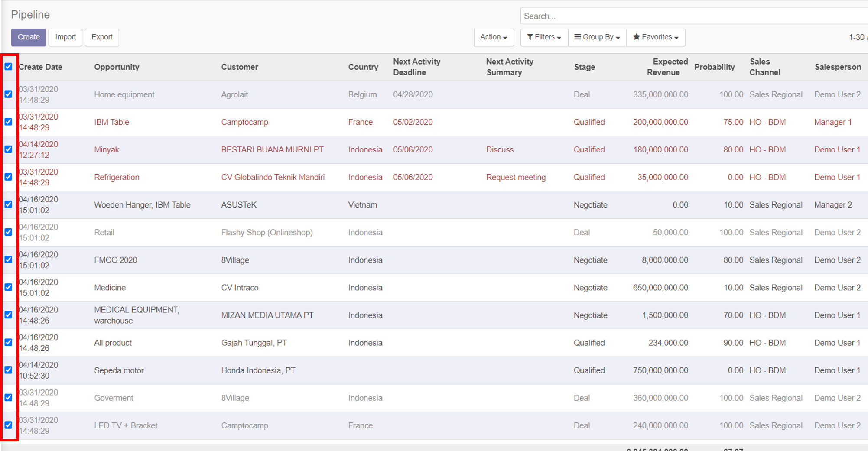The image size is (868, 451).
Task: Uncheck the FMCG 2020 row checkbox
Action: [x=8, y=260]
